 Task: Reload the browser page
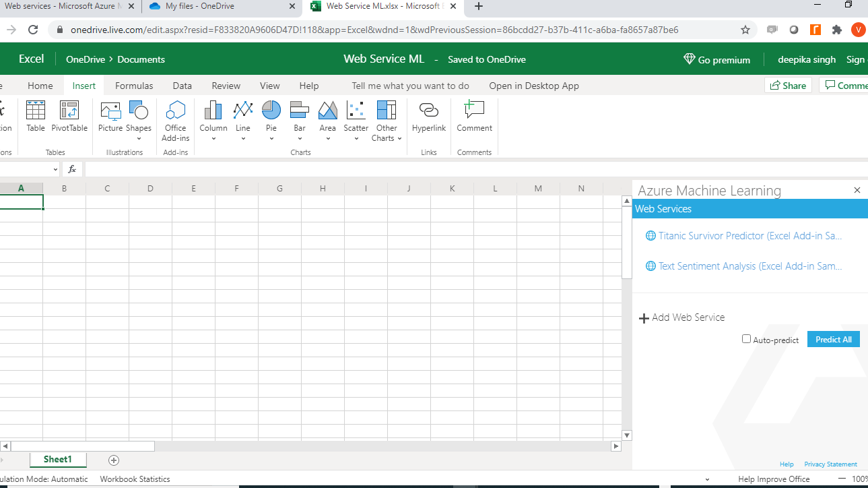pyautogui.click(x=33, y=30)
